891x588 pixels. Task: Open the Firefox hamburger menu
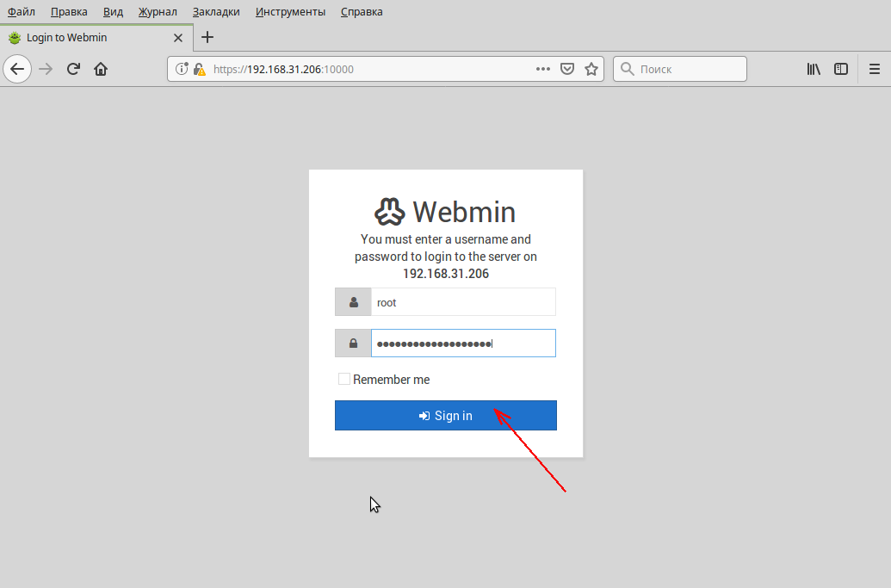[875, 70]
